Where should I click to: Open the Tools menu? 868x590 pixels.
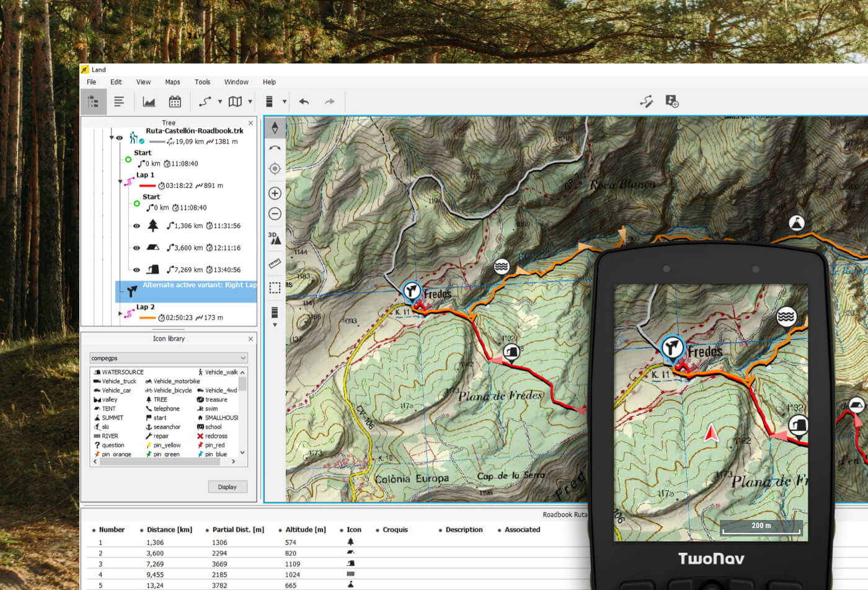pyautogui.click(x=202, y=82)
